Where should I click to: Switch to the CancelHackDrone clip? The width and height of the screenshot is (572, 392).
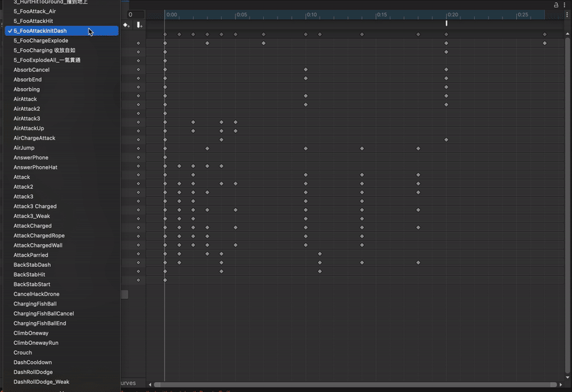click(x=36, y=294)
